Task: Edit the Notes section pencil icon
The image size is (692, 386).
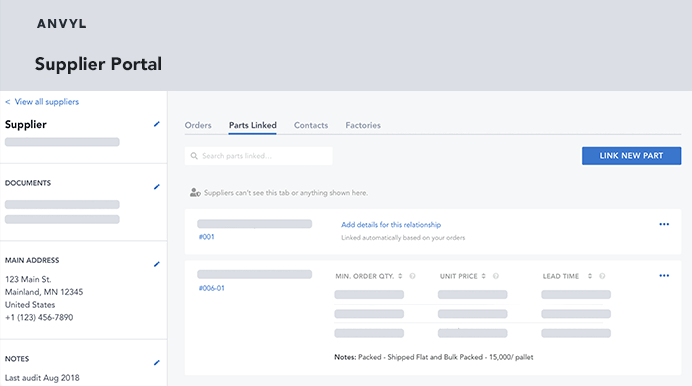Action: 157,363
